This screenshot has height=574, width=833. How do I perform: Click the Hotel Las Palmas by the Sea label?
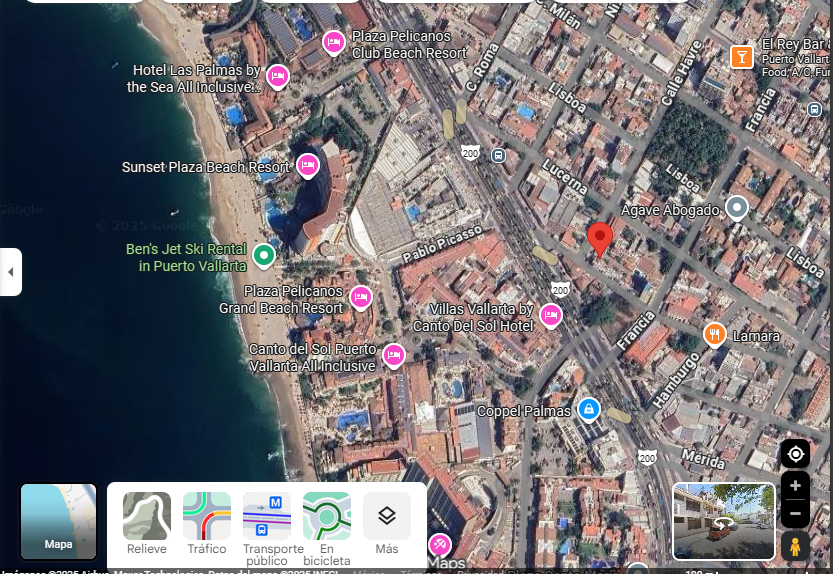[x=193, y=79]
